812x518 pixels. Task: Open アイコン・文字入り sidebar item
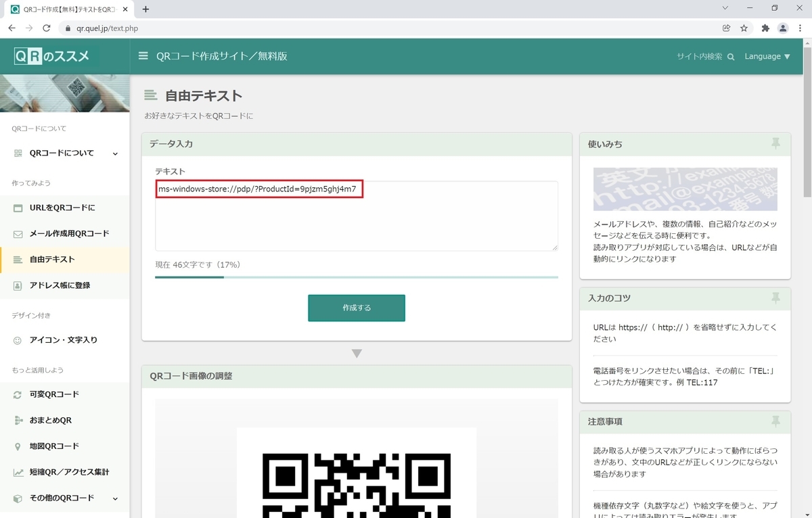tap(65, 340)
